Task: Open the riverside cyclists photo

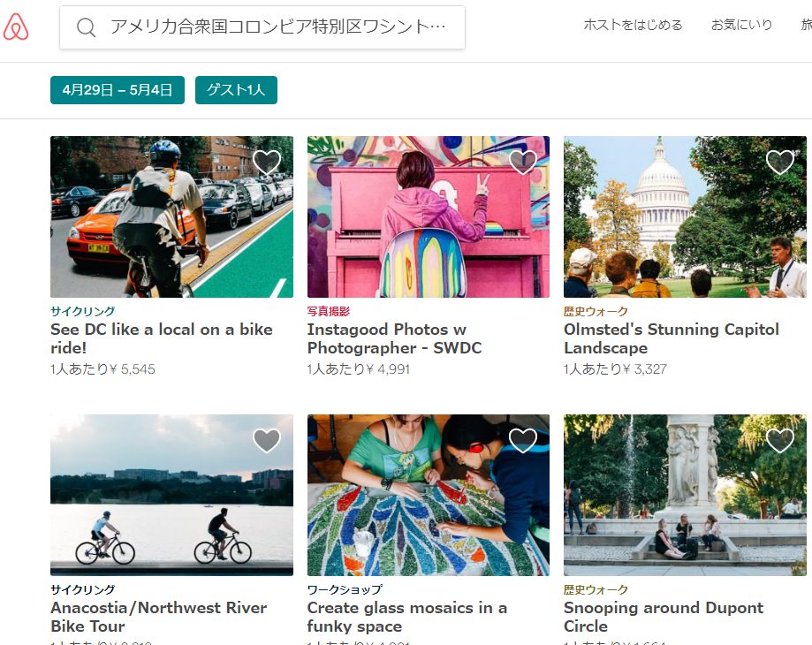Action: click(172, 495)
